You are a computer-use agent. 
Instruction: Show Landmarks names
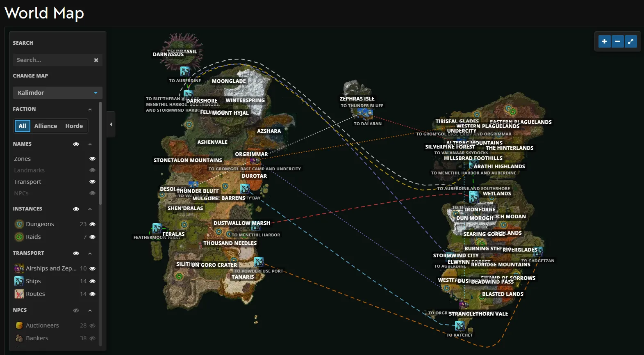pyautogui.click(x=92, y=170)
